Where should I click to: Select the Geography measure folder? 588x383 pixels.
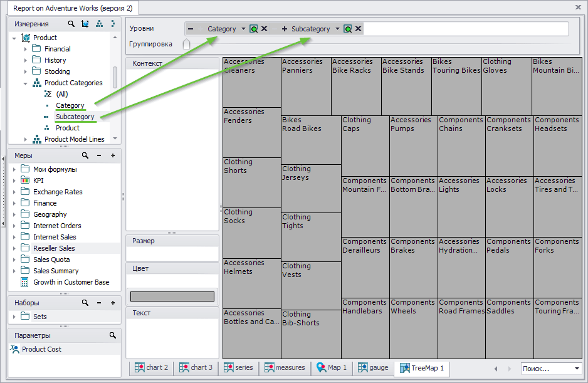[x=50, y=214]
